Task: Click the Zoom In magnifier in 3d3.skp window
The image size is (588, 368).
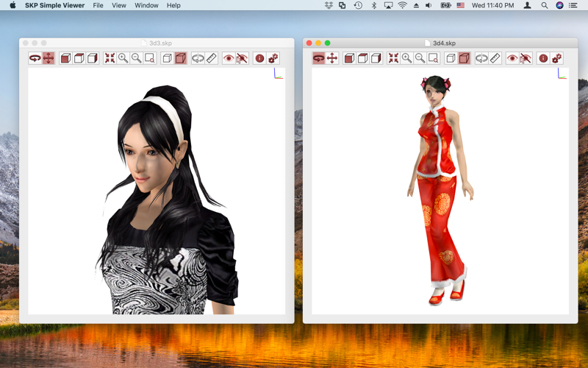Action: pyautogui.click(x=123, y=58)
